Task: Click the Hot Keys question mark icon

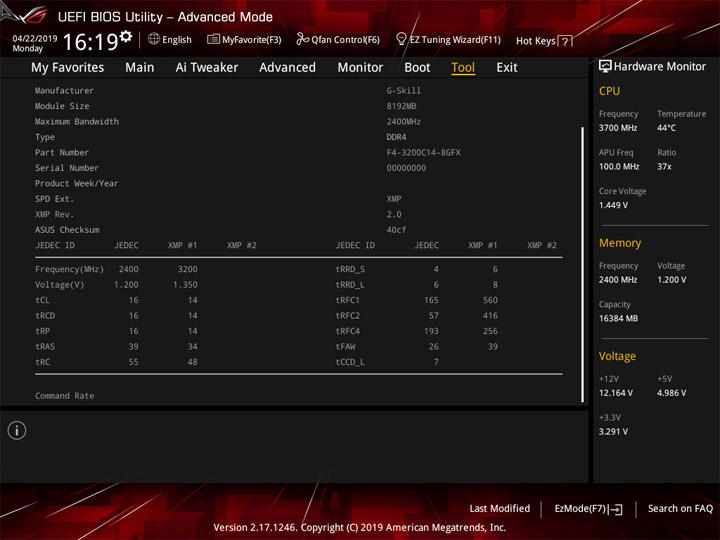Action: pyautogui.click(x=565, y=41)
